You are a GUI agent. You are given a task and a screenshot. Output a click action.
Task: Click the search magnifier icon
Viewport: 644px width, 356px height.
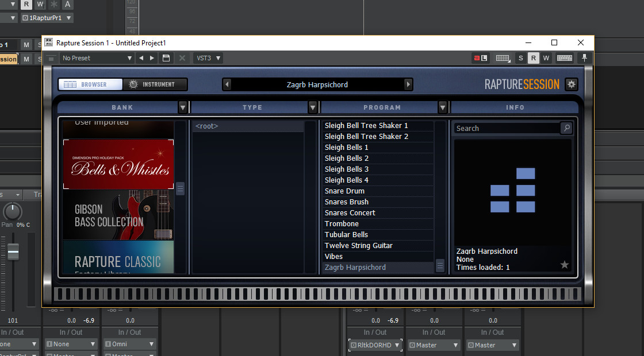566,128
